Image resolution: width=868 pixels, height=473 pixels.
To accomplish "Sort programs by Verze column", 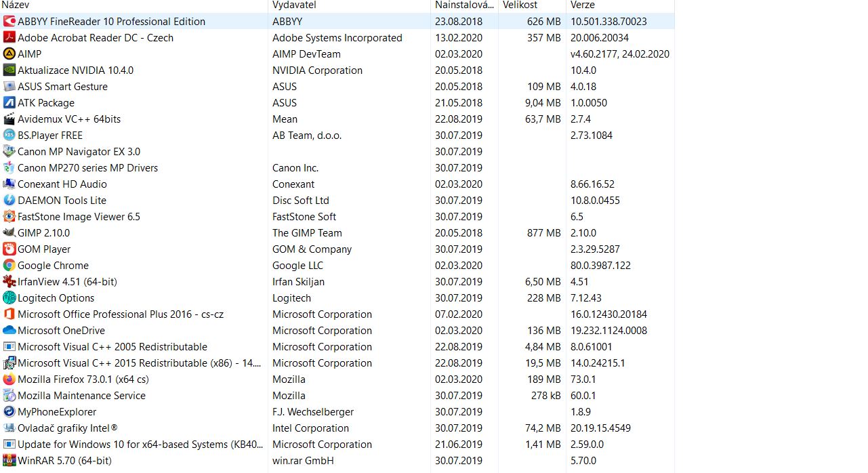I will coord(583,5).
